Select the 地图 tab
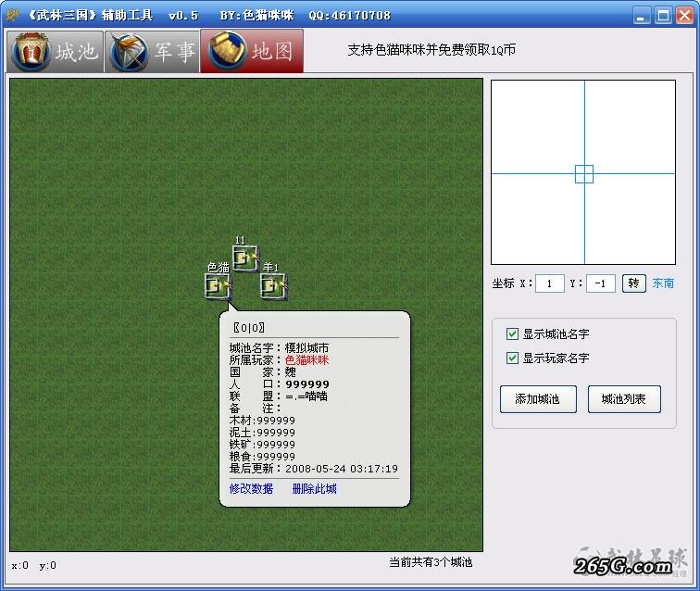Screen dimensions: 700x591 click(x=252, y=51)
